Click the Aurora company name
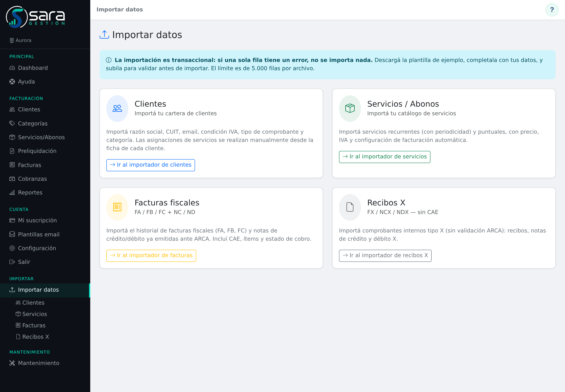Image resolution: width=565 pixels, height=392 pixels. click(x=23, y=40)
